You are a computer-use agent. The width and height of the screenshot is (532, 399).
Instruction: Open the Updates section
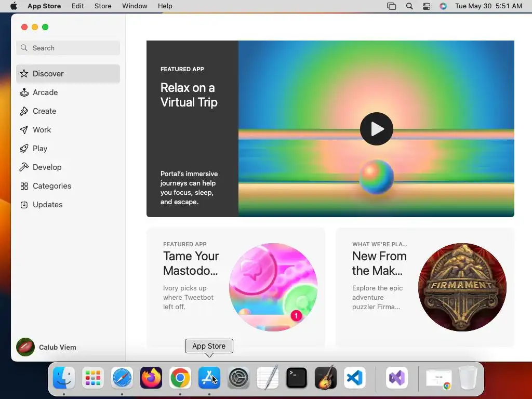[x=68, y=205]
